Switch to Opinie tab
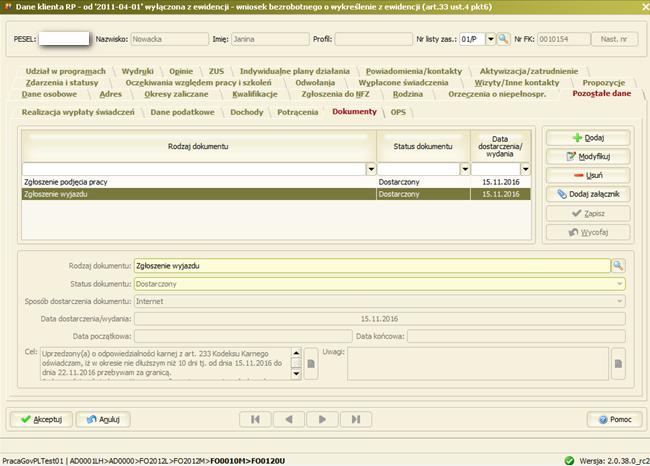 [181, 71]
